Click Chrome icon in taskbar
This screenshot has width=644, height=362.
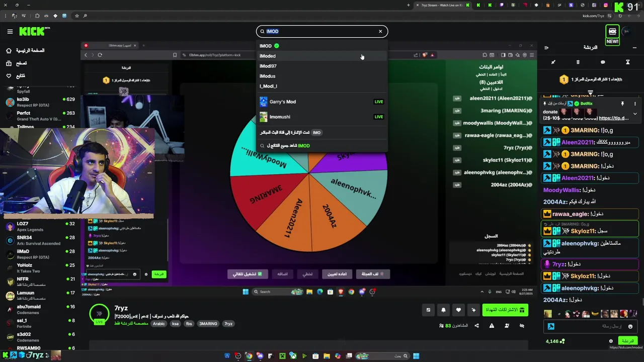tap(249, 356)
